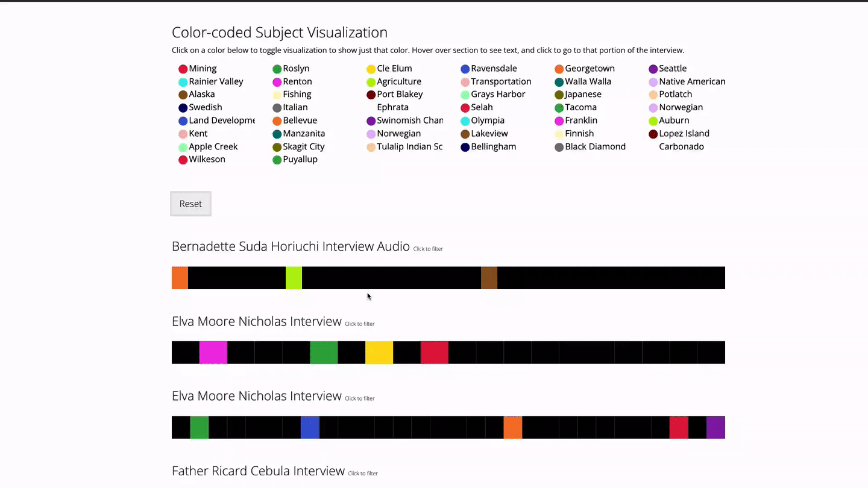Choose the Ephrata legend label
868x488 pixels.
(x=393, y=107)
